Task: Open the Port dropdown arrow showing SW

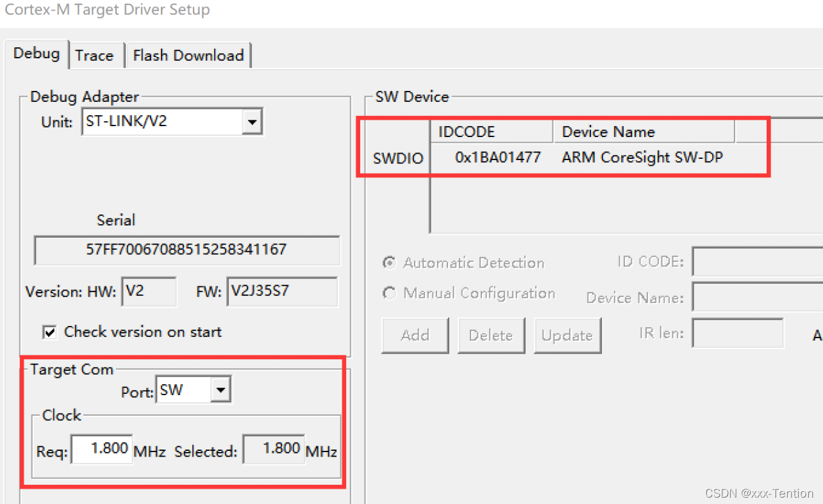Action: [220, 389]
